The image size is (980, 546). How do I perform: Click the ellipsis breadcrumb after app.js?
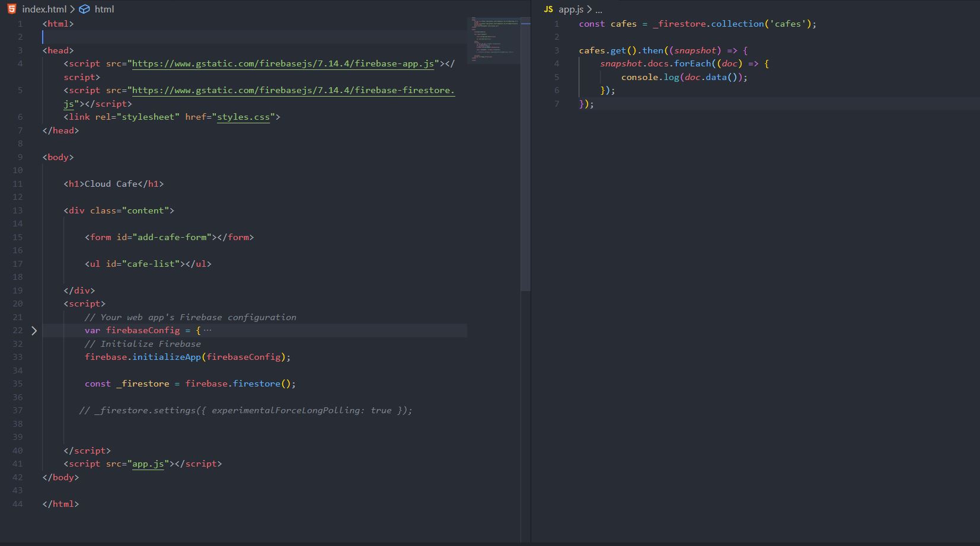pos(599,9)
